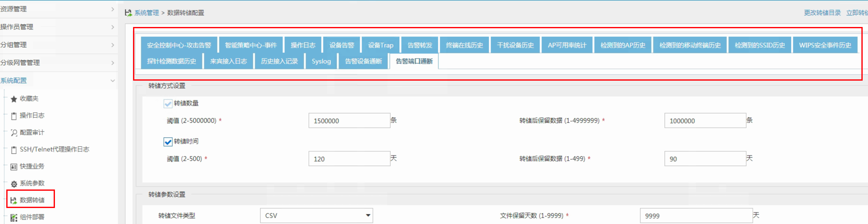The height and width of the screenshot is (224, 868).
Task: Open the 操作日志 tab
Action: pyautogui.click(x=303, y=45)
